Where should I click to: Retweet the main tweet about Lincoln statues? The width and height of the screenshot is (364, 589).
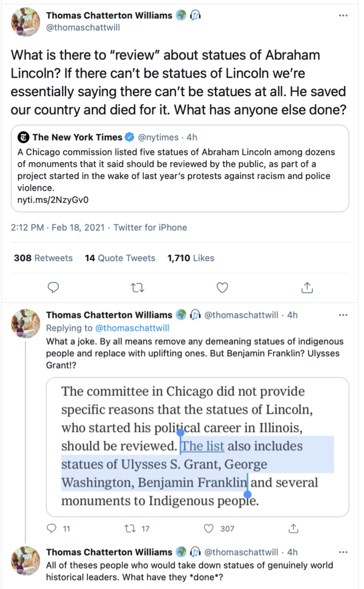click(137, 288)
